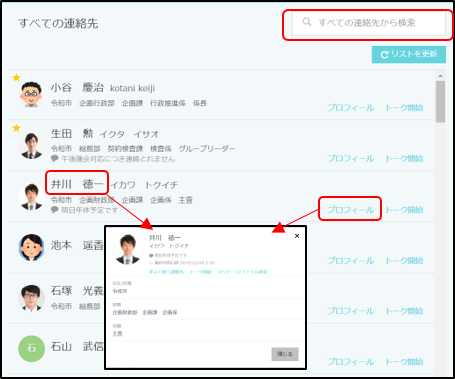The height and width of the screenshot is (379, 455).
Task: Click メッセージ/ファイル検索 in the profile popup
Action: pos(242,272)
